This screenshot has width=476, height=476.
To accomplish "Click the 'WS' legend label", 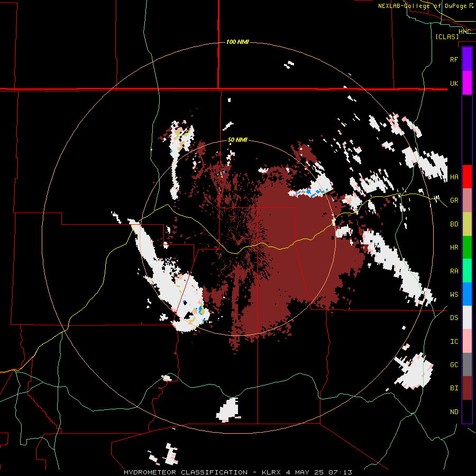I will click(x=454, y=295).
